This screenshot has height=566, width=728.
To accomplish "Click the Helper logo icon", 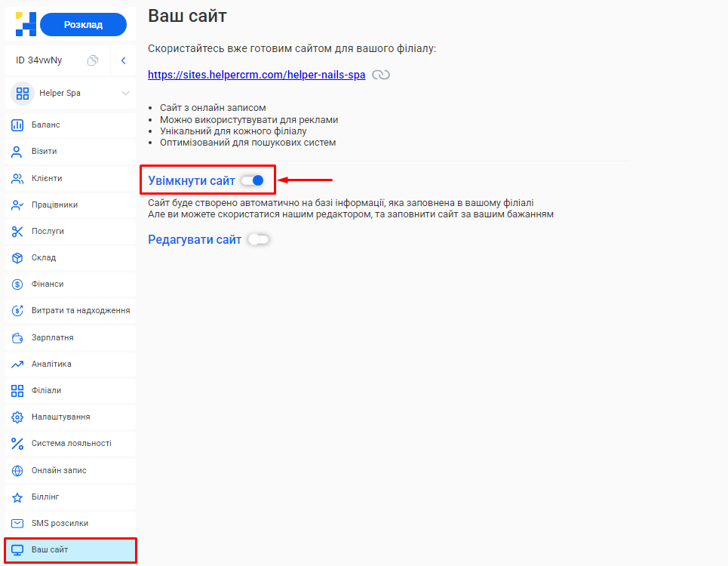I will click(26, 24).
